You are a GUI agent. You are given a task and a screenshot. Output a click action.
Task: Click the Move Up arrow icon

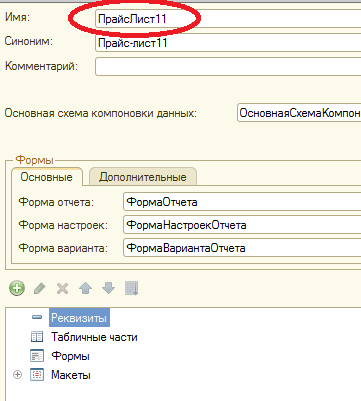85,288
